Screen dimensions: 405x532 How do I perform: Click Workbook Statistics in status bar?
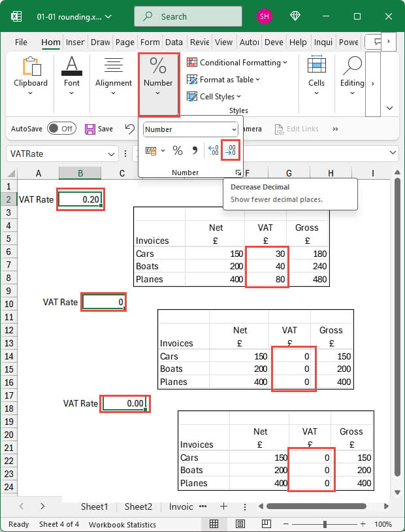(122, 524)
